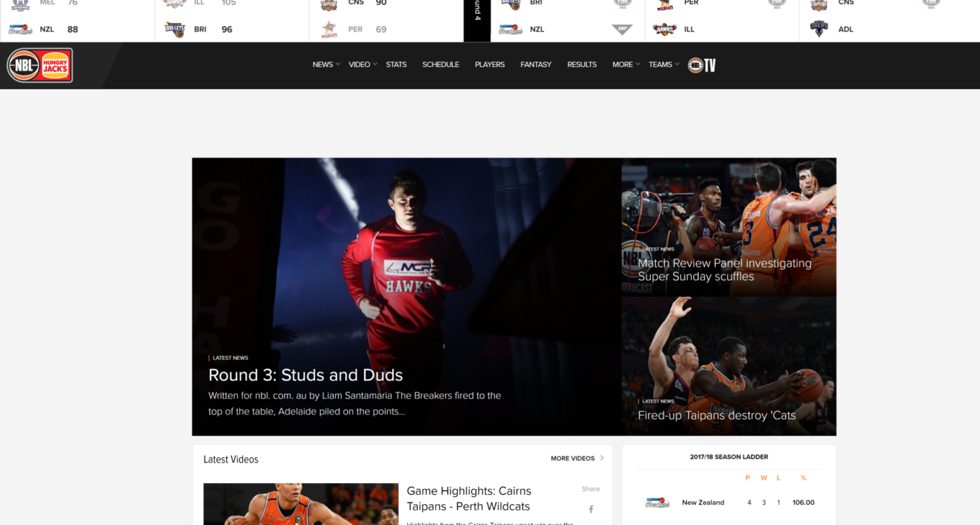This screenshot has height=525, width=980.
Task: Click the '2017/18 SEASON LADDER' heading
Action: [729, 457]
